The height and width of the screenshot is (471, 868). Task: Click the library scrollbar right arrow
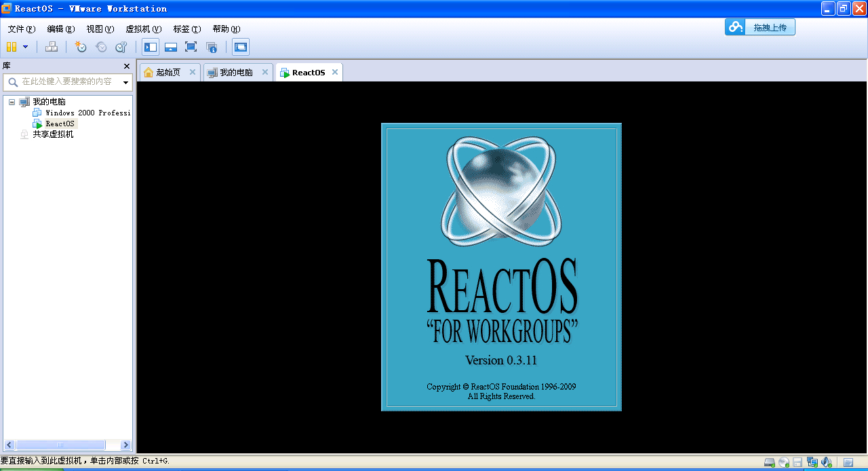pyautogui.click(x=125, y=445)
